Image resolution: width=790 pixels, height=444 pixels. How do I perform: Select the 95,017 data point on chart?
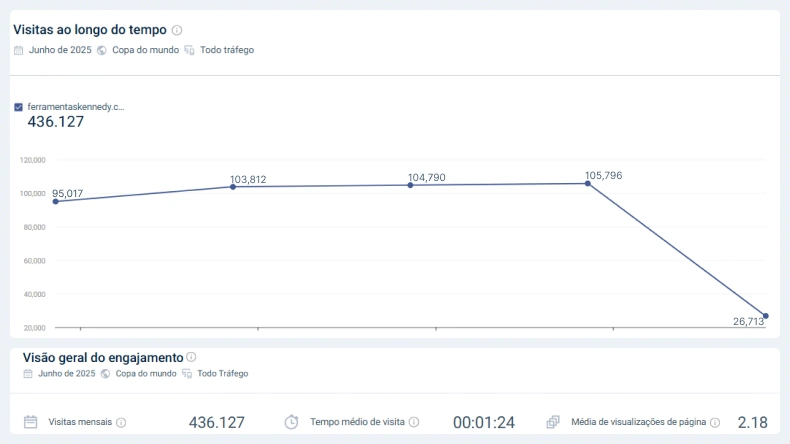(56, 202)
